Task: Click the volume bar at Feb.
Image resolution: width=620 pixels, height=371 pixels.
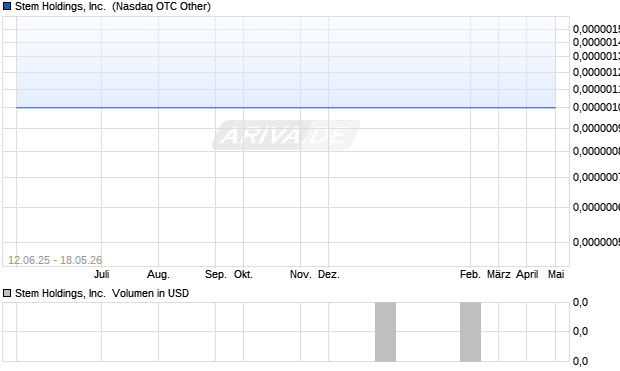Action: pyautogui.click(x=471, y=332)
